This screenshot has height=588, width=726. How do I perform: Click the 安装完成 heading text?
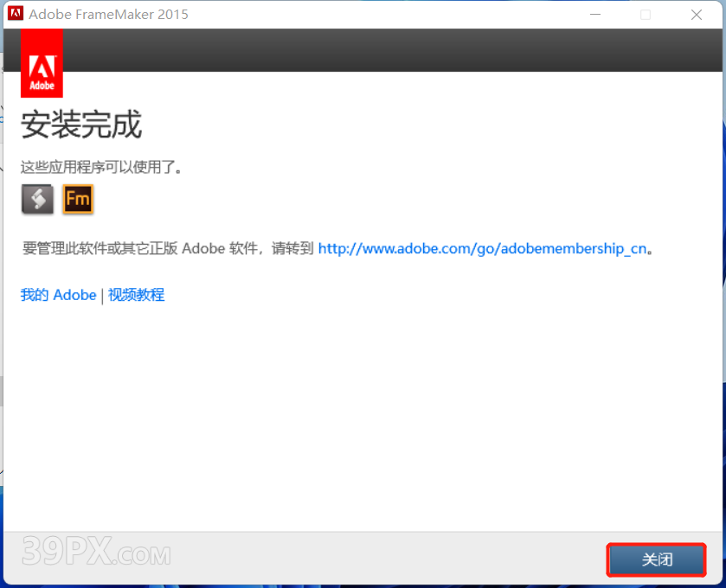(81, 125)
